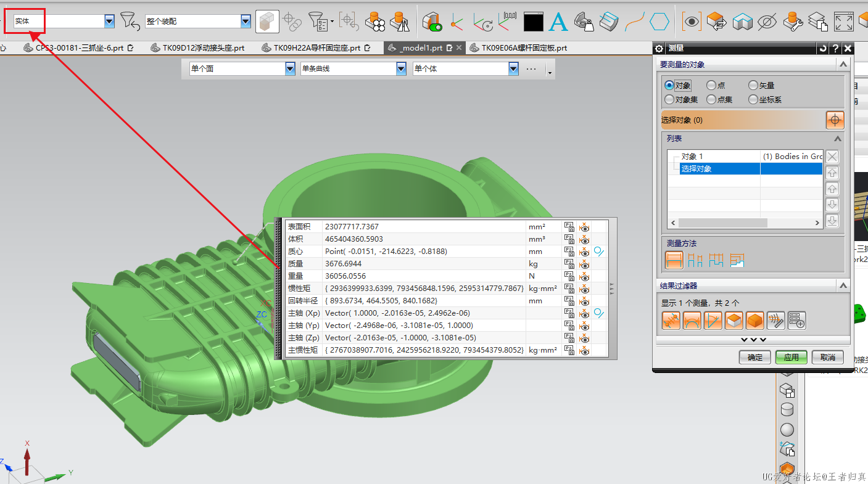Click the magnifier icon in 质心 row
Image resolution: width=868 pixels, height=484 pixels.
(599, 252)
